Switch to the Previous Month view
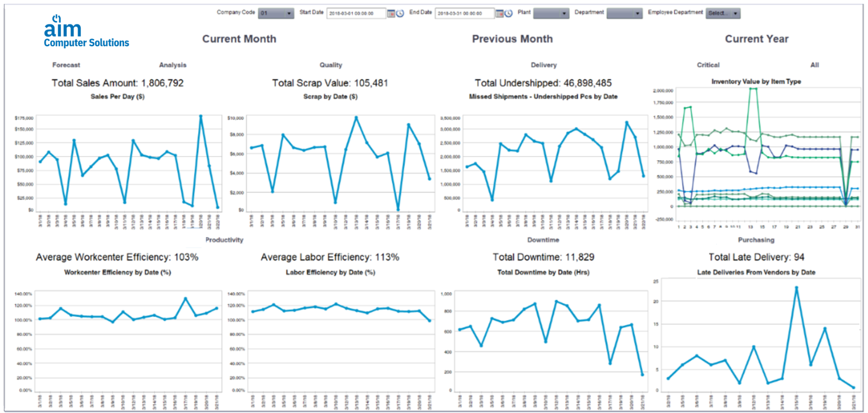 click(x=512, y=39)
